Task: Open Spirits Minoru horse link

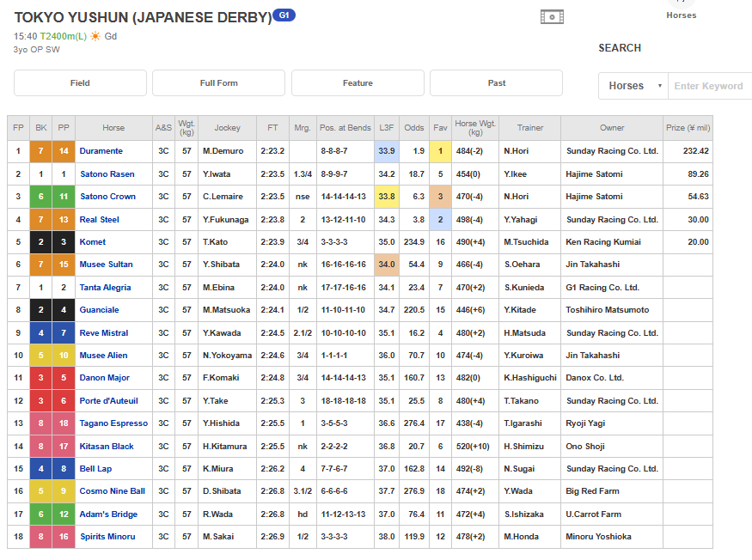Action: pos(107,537)
